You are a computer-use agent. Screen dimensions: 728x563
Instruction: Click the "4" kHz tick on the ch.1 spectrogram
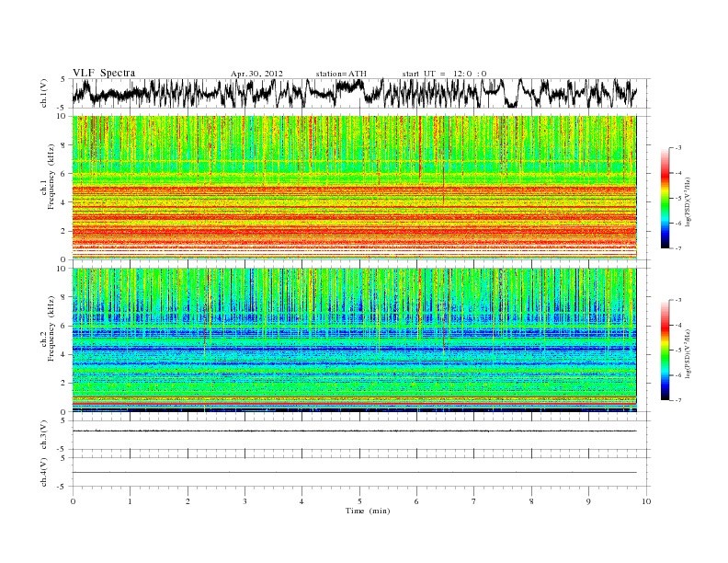(x=64, y=202)
